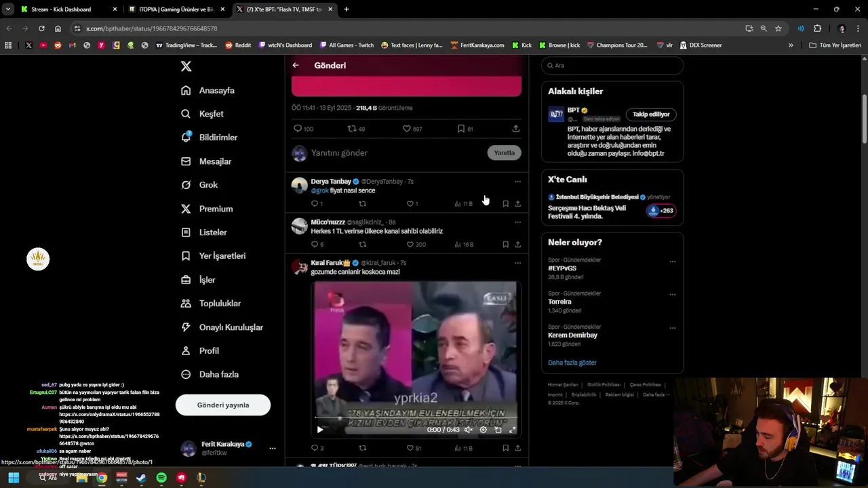This screenshot has height=488, width=868.
Task: Click Daha fazla göster link
Action: pyautogui.click(x=572, y=363)
